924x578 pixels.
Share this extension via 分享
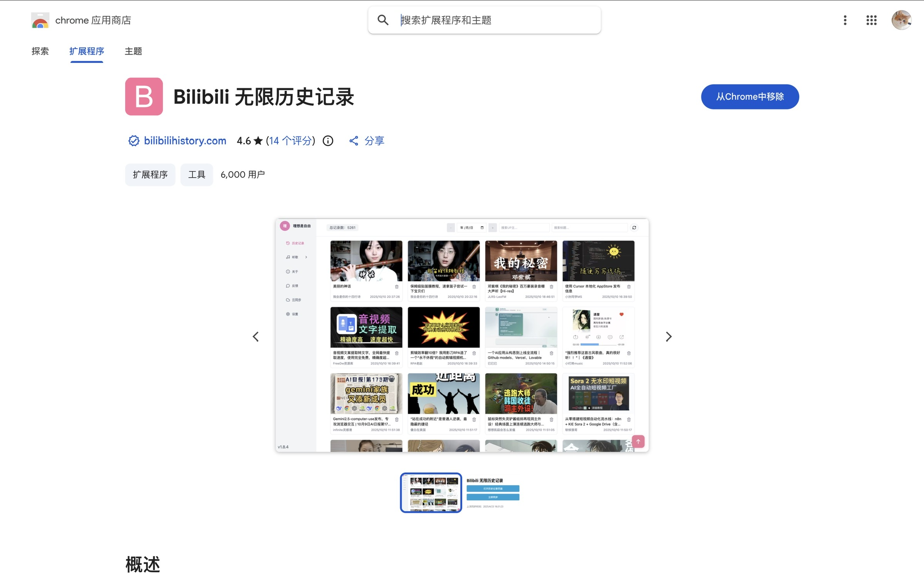coord(367,141)
